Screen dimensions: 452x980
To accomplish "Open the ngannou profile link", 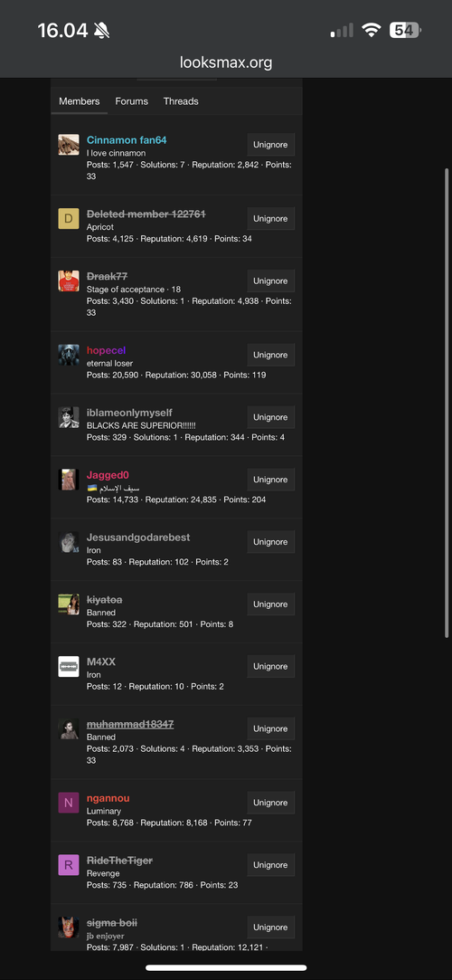I will [x=108, y=798].
